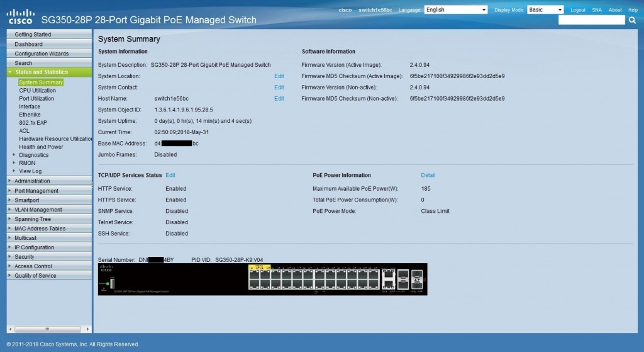Screen dimensions: 644x352
Task: Expand the Administration section
Action: [x=49, y=181]
